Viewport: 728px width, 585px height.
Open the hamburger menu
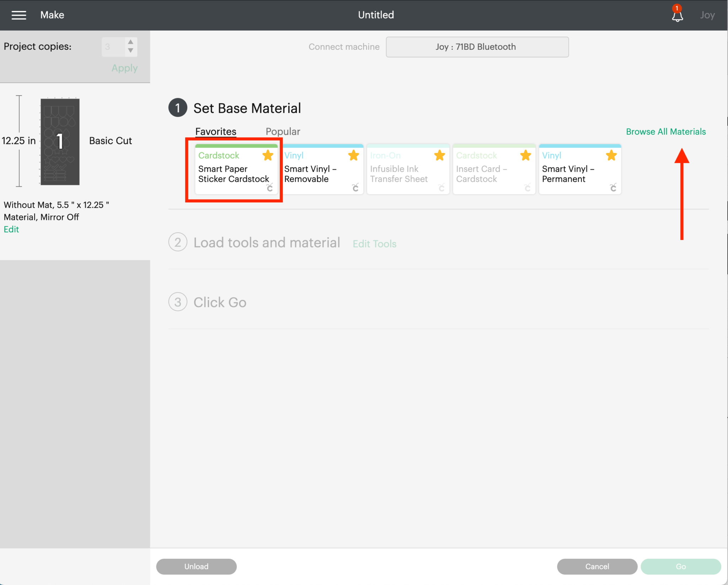pos(19,15)
